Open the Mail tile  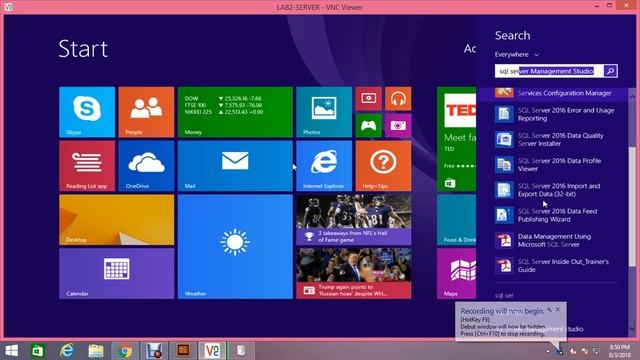[235, 166]
